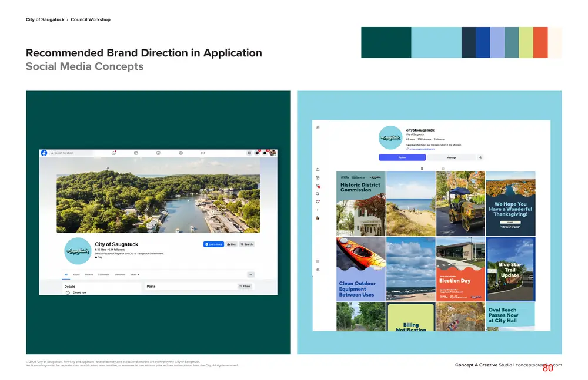Switch to the Photos tab on Facebook
Viewport: 588px width, 380px height.
(x=89, y=275)
